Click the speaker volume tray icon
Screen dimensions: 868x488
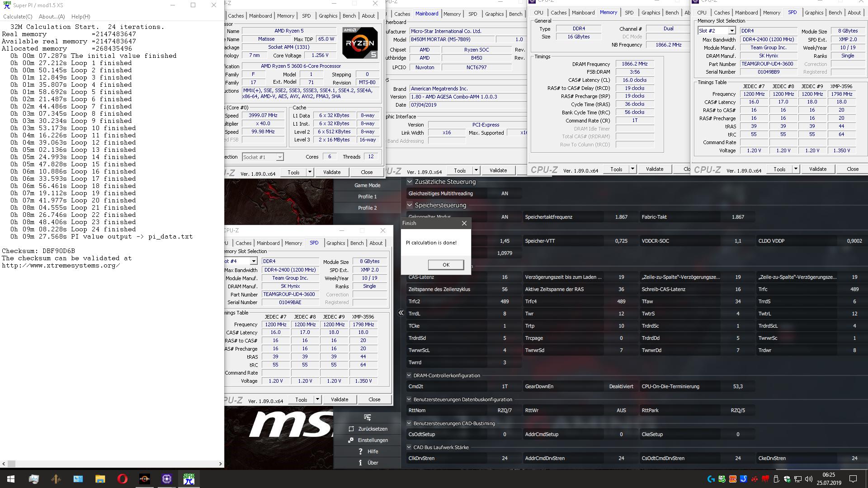(x=809, y=479)
